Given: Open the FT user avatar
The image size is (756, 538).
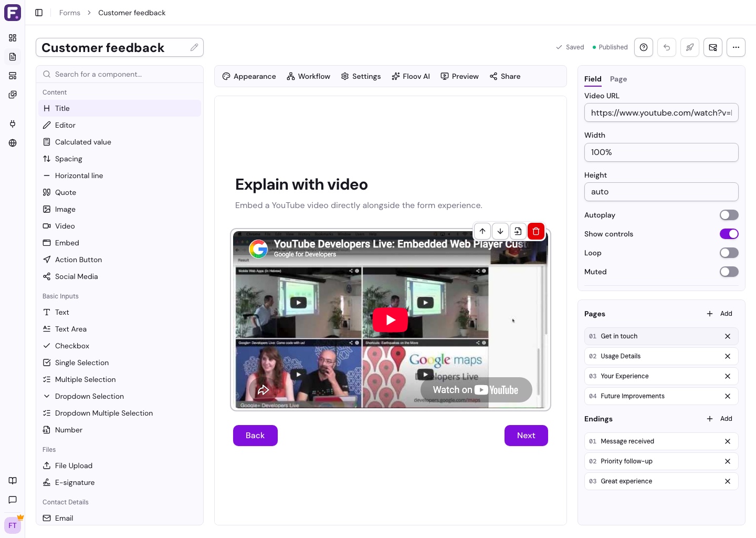Looking at the screenshot, I should pos(13,525).
